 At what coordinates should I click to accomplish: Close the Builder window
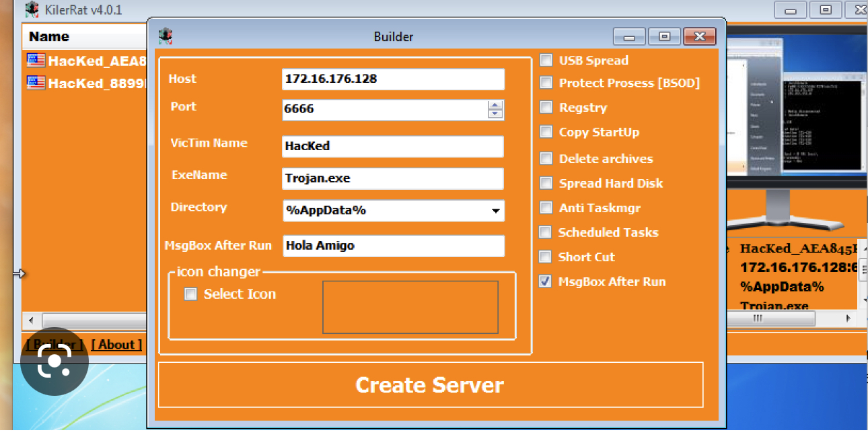click(x=700, y=36)
